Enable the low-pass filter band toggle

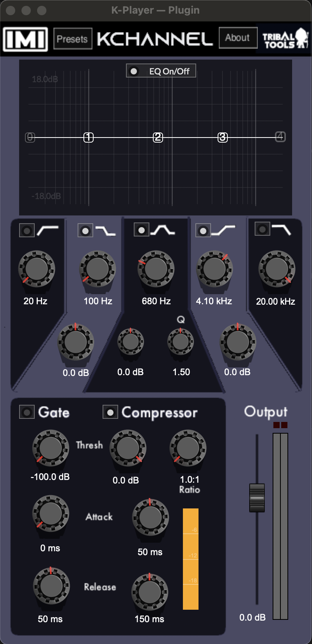(262, 229)
